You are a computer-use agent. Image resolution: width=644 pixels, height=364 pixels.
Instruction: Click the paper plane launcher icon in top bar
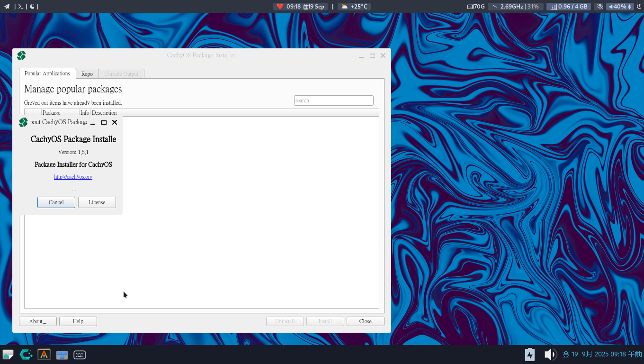[x=7, y=7]
